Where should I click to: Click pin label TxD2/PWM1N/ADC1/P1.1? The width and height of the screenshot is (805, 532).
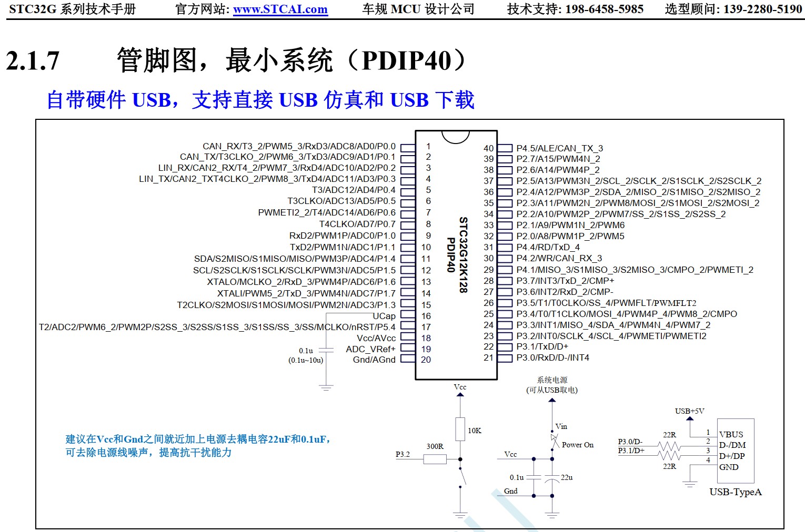(x=343, y=247)
